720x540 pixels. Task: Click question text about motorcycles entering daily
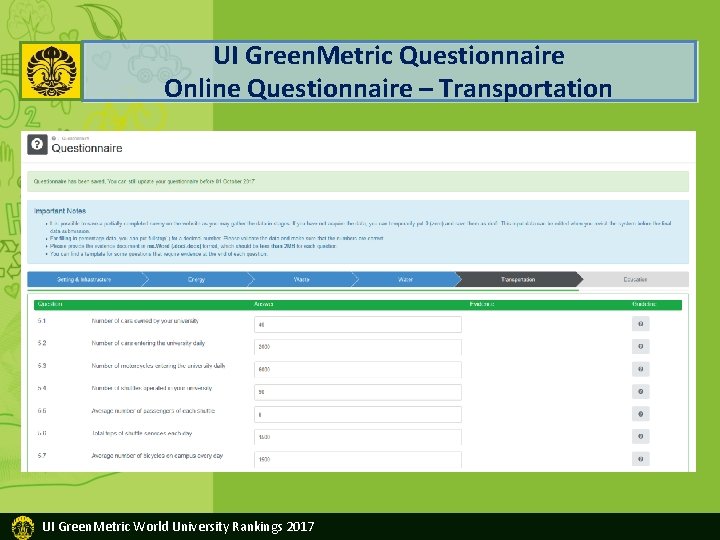(x=158, y=366)
